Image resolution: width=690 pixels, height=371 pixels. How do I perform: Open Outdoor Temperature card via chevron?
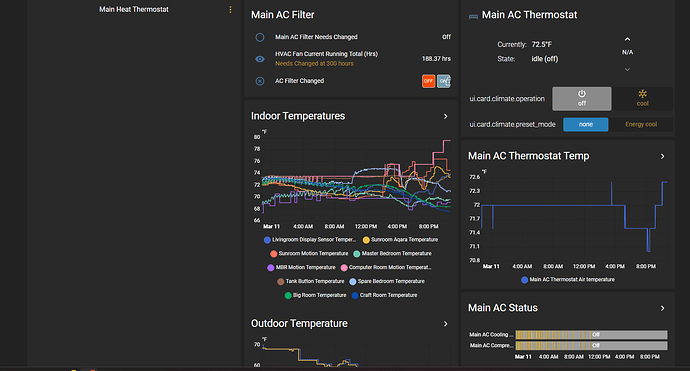point(445,324)
